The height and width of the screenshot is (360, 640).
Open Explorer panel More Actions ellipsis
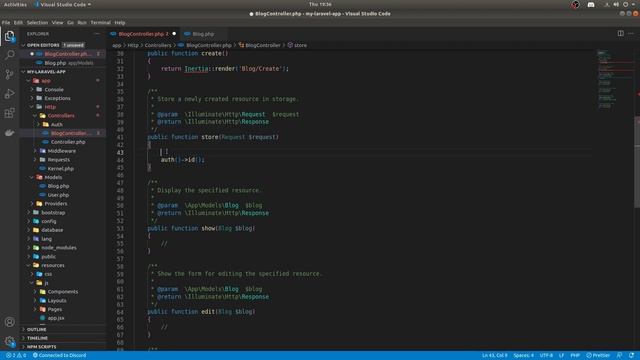coord(97,34)
